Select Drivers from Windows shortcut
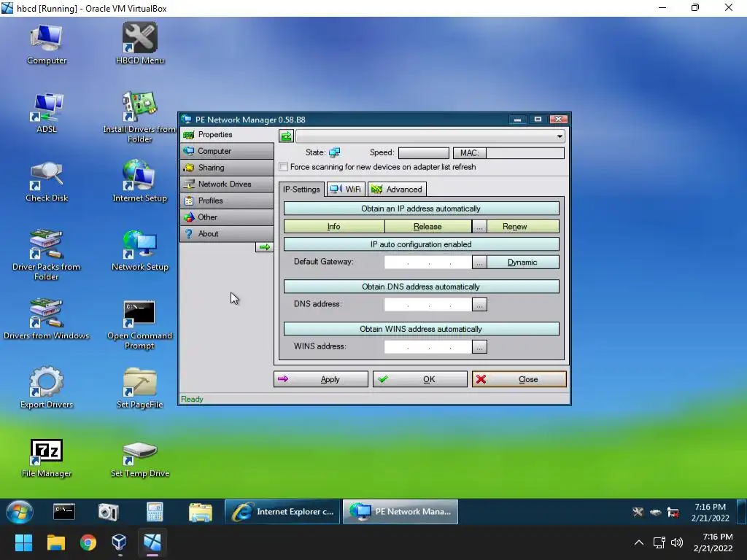This screenshot has width=747, height=560. tap(46, 319)
